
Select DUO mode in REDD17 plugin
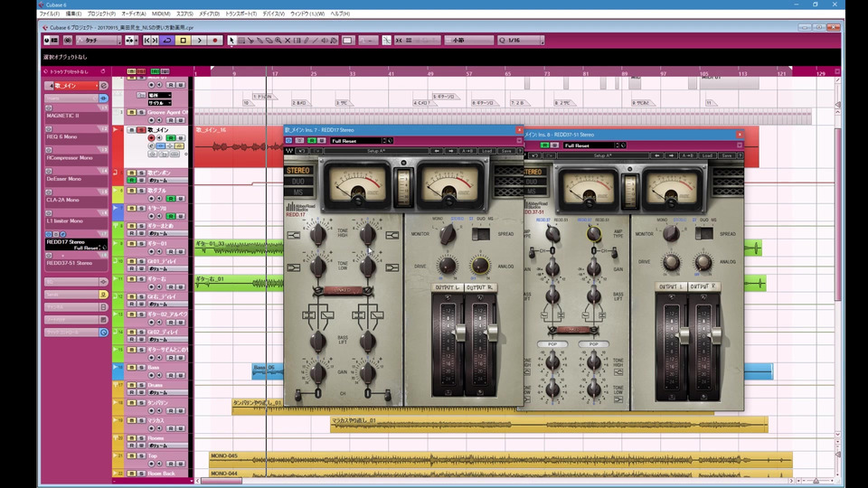click(297, 182)
